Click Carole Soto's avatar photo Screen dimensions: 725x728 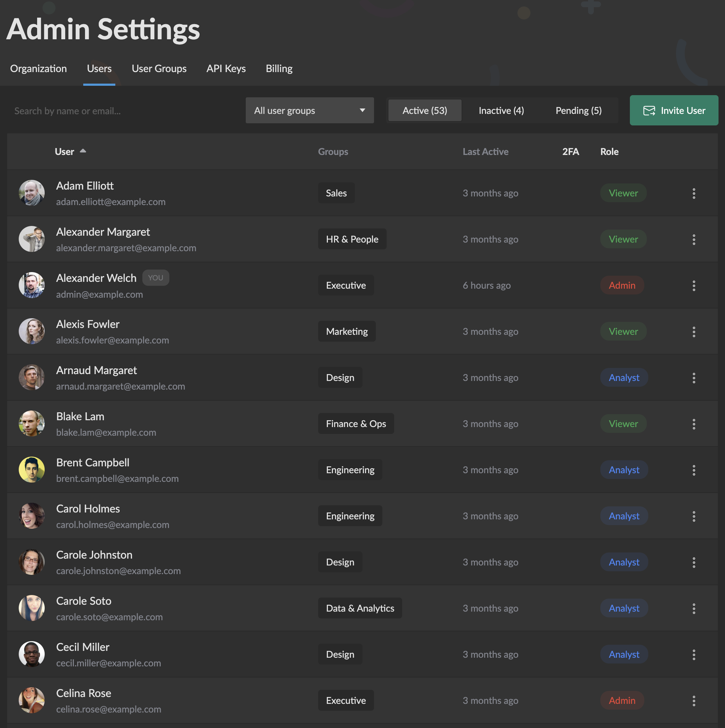[32, 608]
